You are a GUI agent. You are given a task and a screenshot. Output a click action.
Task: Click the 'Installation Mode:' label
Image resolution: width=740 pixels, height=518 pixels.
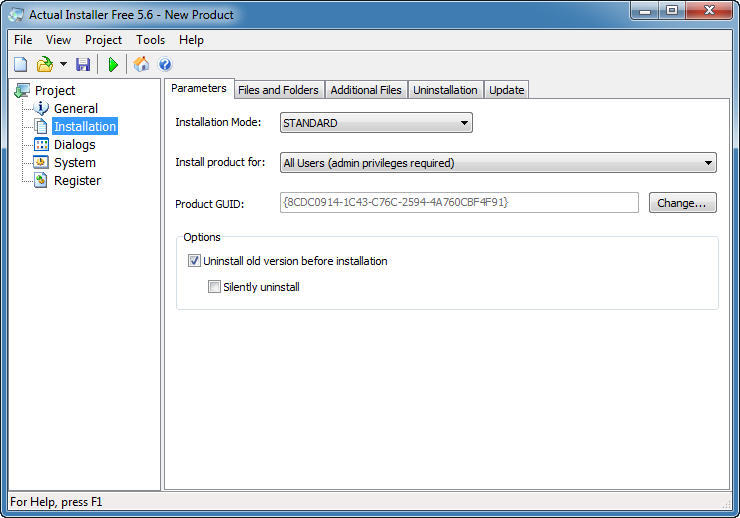pyautogui.click(x=218, y=122)
